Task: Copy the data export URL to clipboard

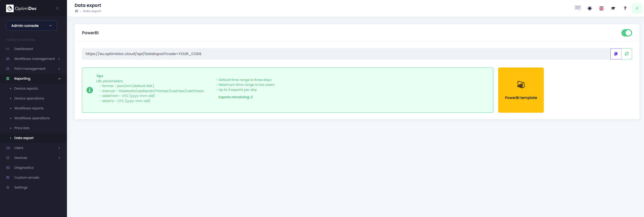Action: pos(616,54)
